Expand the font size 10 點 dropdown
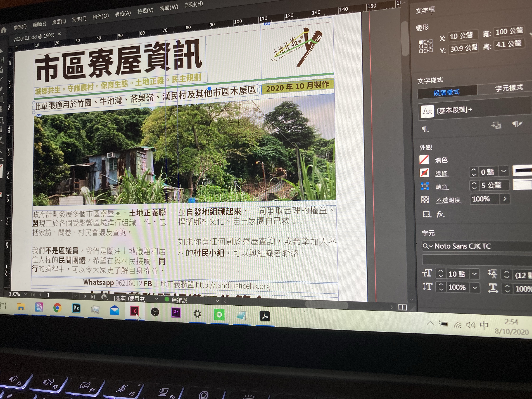Image resolution: width=532 pixels, height=399 pixels. [x=474, y=274]
